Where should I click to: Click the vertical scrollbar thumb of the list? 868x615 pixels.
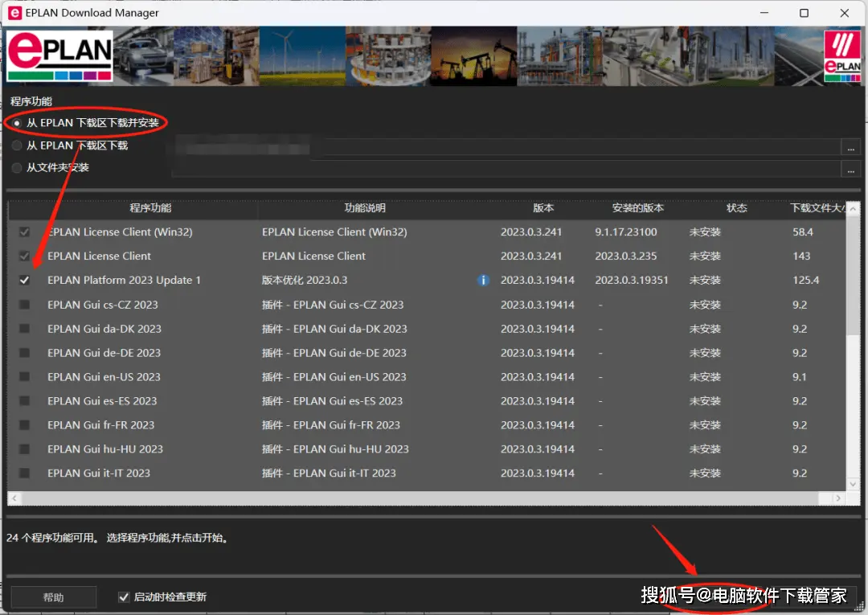coord(853,276)
